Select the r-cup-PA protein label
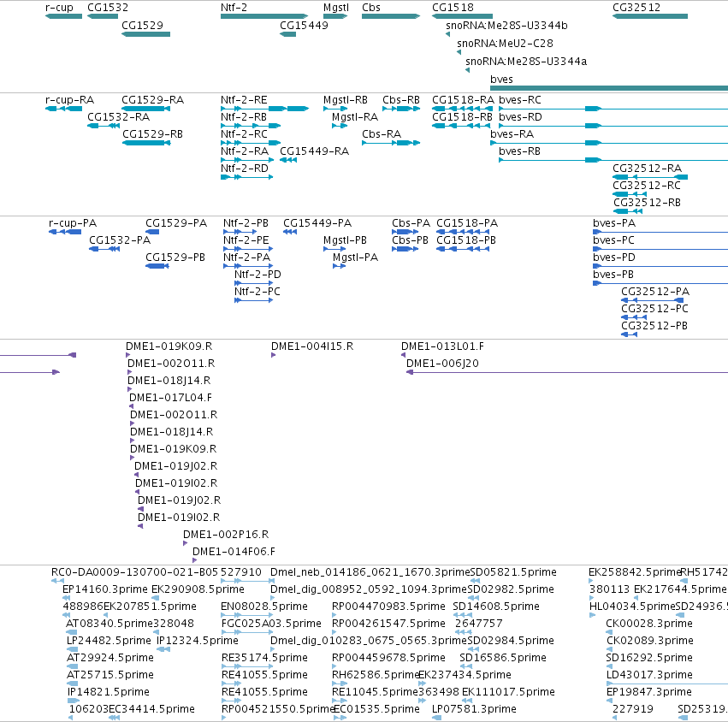Screen dimensions: 728x722 tap(73, 223)
